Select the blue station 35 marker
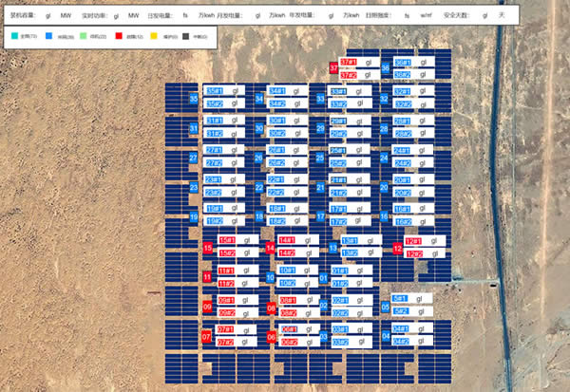The width and height of the screenshot is (570, 392). tap(194, 98)
